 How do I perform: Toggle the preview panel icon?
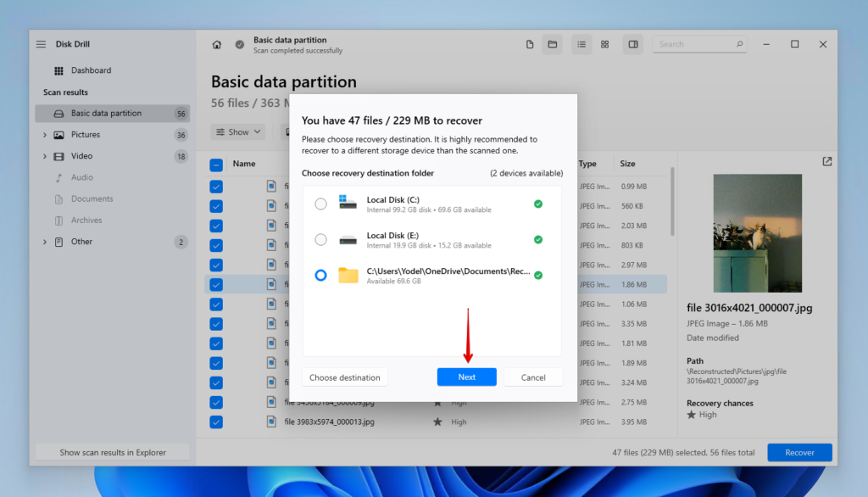pyautogui.click(x=632, y=43)
